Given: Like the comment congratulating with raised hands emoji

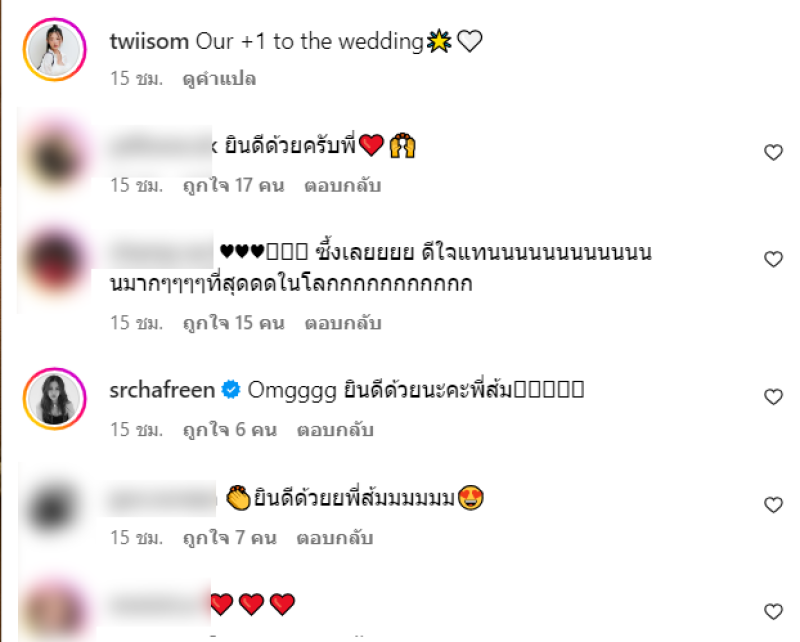Looking at the screenshot, I should point(773,152).
